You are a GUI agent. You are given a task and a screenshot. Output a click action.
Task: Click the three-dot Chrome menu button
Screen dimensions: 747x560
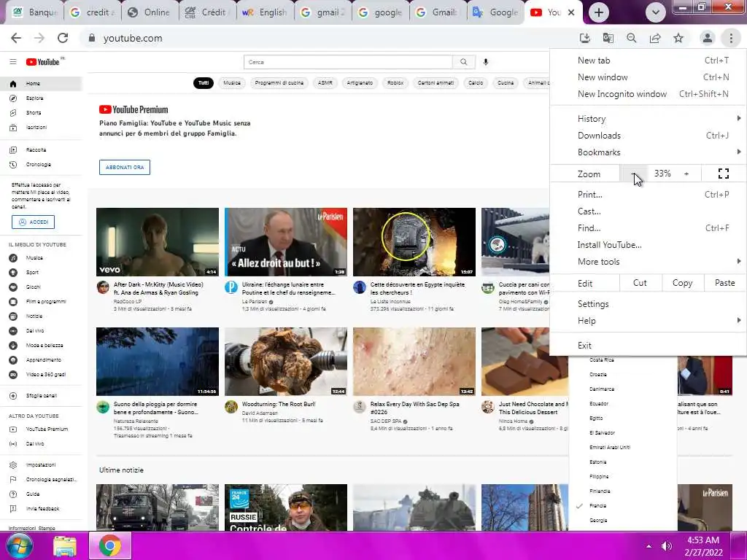731,38
